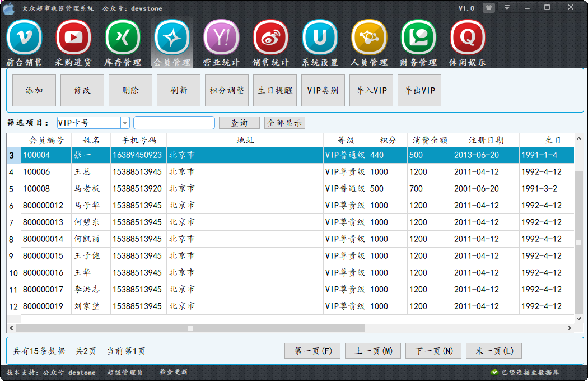Select member 800000016 王华
588x381 pixels.
coord(290,272)
